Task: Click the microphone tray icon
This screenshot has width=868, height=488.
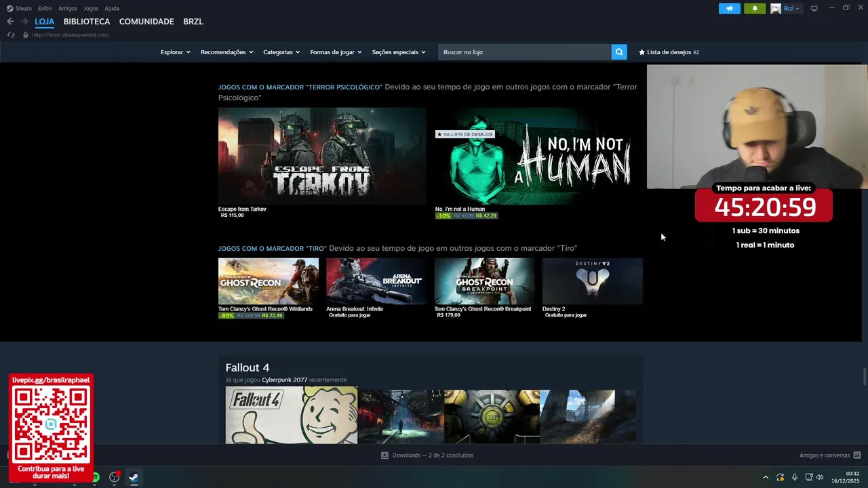Action: [x=795, y=477]
